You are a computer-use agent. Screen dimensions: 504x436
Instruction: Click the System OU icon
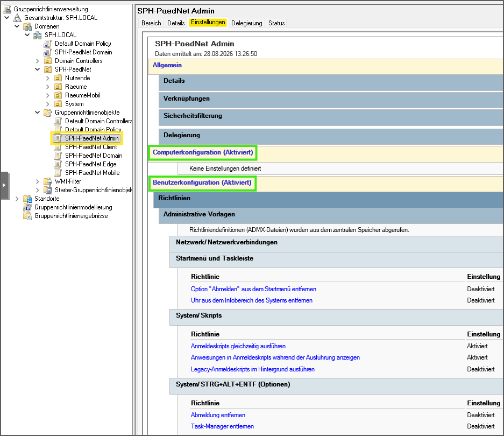tap(58, 104)
